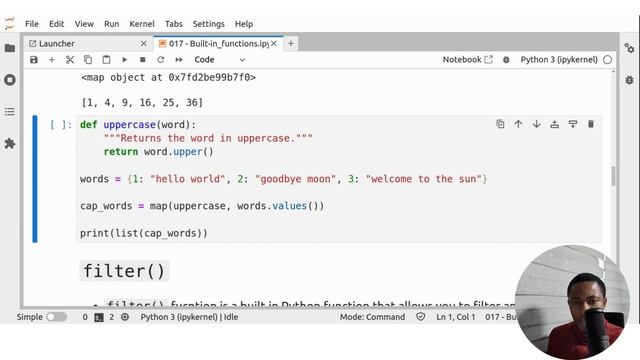
Task: Close the Launcher tab
Action: (x=143, y=44)
